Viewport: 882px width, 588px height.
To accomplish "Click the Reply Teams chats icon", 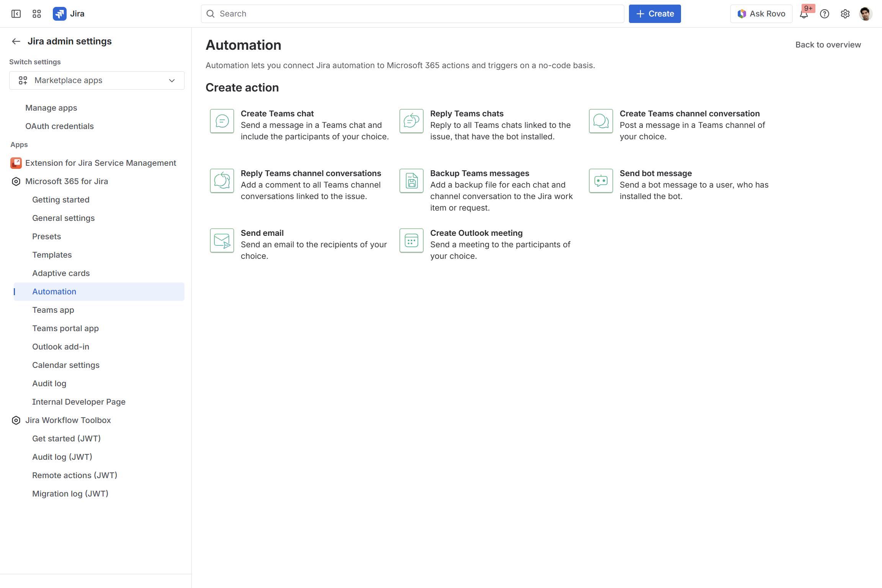I will pos(412,121).
